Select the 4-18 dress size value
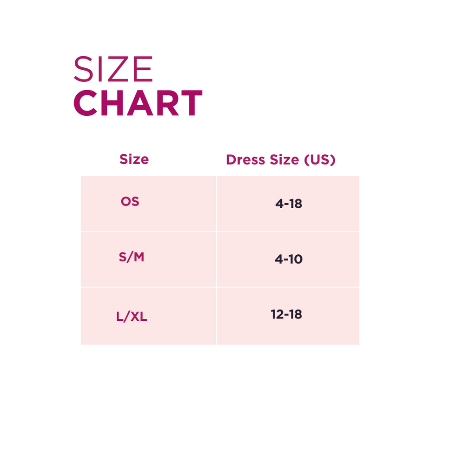Screen dimensions: 476x476 pyautogui.click(x=289, y=204)
